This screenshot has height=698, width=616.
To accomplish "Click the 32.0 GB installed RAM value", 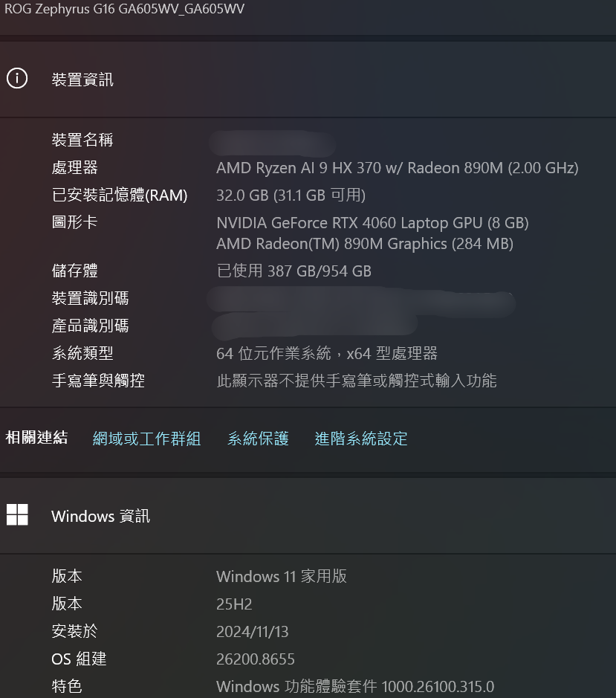I will [x=291, y=195].
